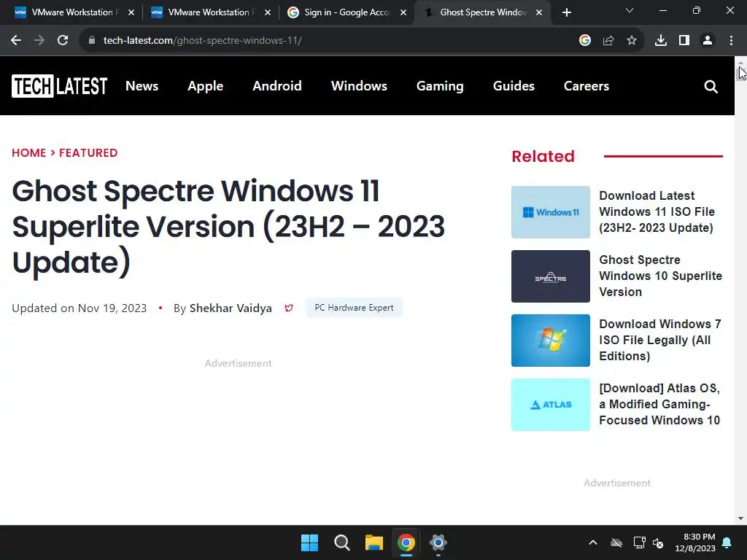Close the Sign in Google tab

click(x=403, y=13)
